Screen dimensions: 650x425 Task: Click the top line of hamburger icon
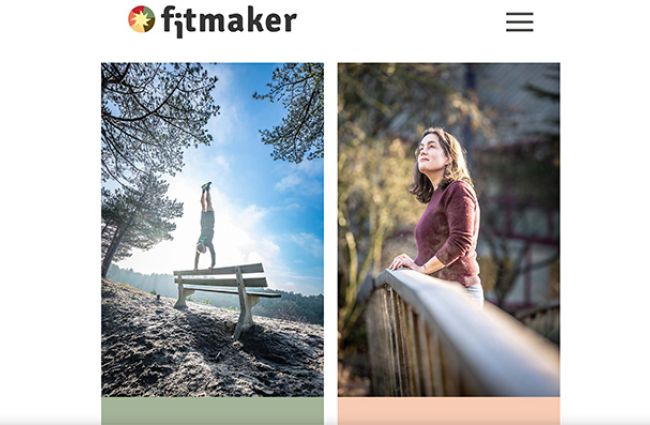point(519,13)
